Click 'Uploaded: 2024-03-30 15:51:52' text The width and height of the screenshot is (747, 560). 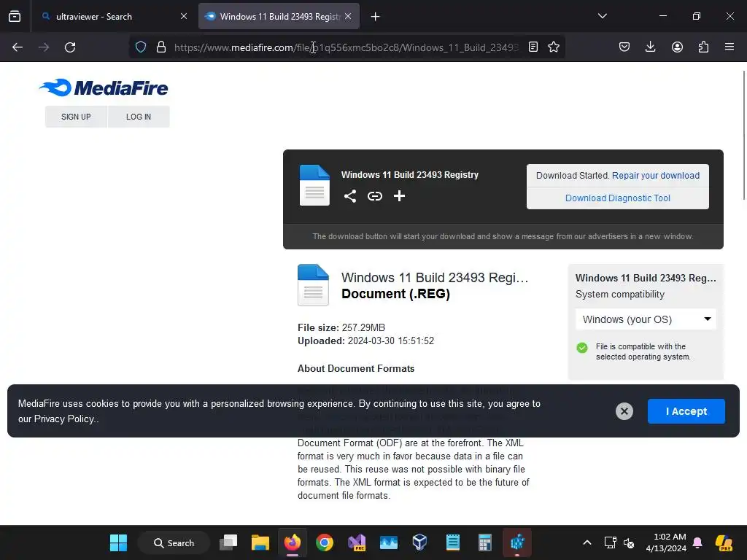click(366, 341)
